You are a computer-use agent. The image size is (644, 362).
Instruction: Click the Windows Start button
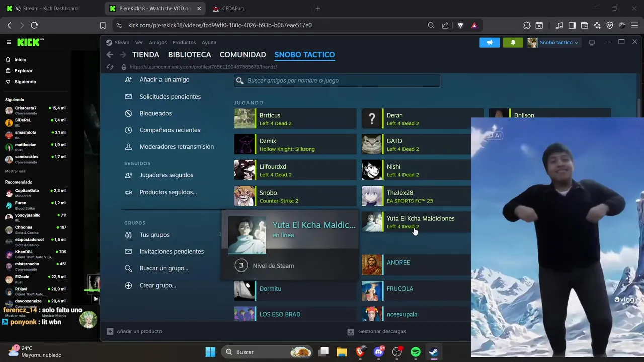coord(210,352)
